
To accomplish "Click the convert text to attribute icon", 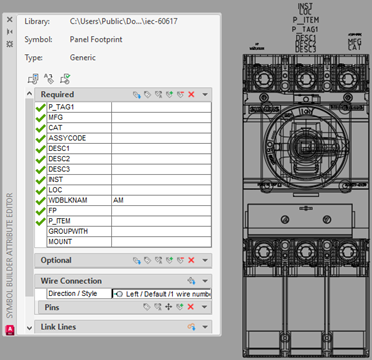I will (49, 79).
